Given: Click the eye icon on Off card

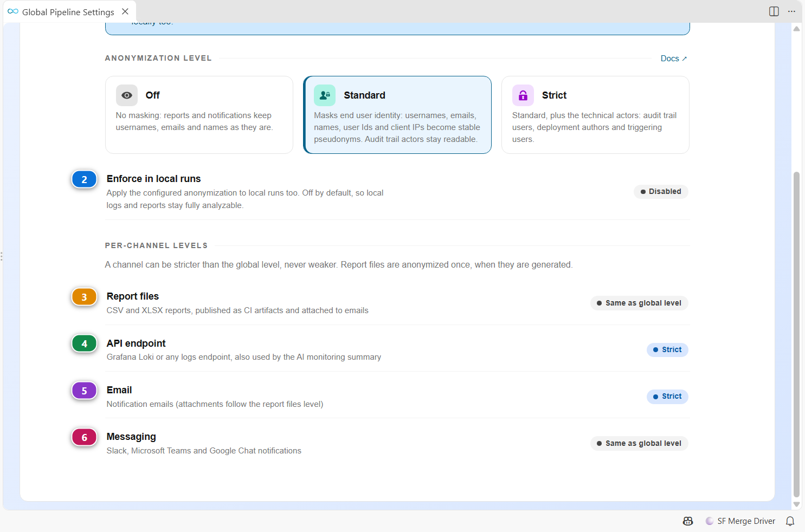Looking at the screenshot, I should 127,95.
